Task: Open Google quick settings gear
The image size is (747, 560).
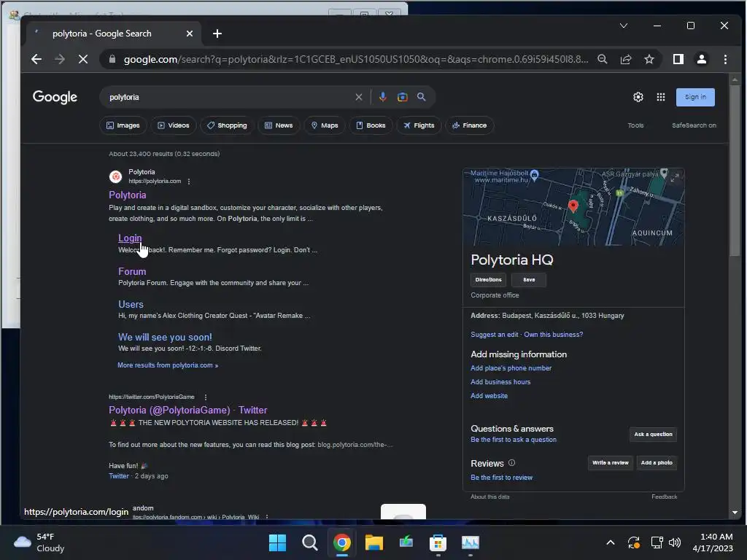Action: pyautogui.click(x=638, y=97)
